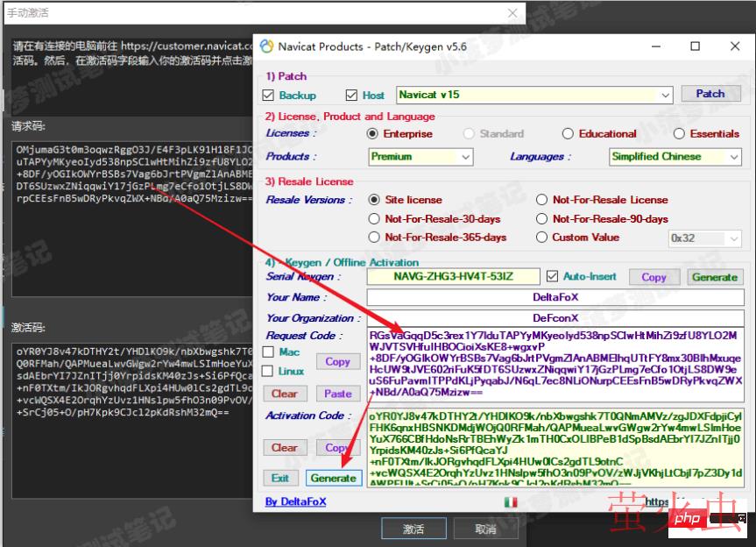Toggle the Backup checkbox
Screen dimensions: 756x547
point(269,95)
